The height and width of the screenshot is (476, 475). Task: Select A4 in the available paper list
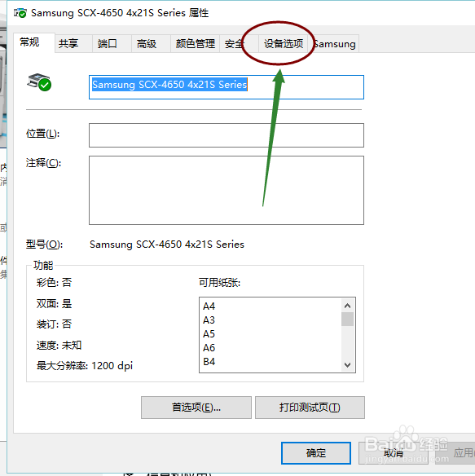tap(209, 306)
